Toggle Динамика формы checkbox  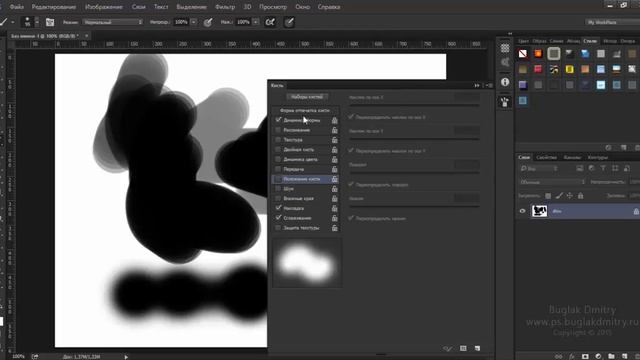click(278, 120)
